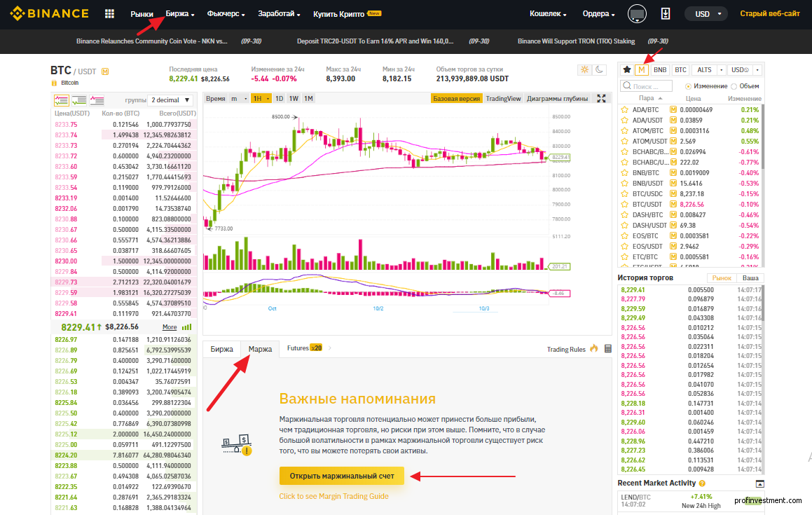Open the Заработай header dropdown
The image size is (812, 515).
[x=279, y=14]
